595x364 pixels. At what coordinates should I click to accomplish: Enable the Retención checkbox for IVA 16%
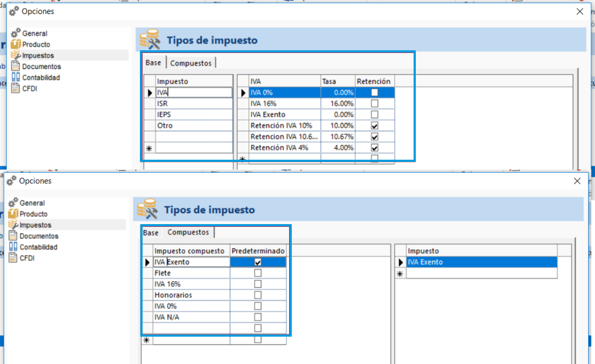pos(374,103)
